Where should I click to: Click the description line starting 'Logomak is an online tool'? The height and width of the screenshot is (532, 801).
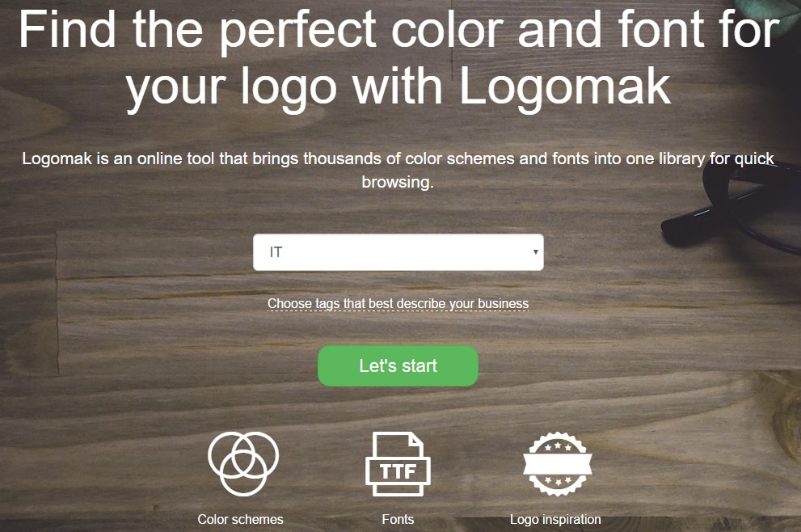tap(398, 159)
